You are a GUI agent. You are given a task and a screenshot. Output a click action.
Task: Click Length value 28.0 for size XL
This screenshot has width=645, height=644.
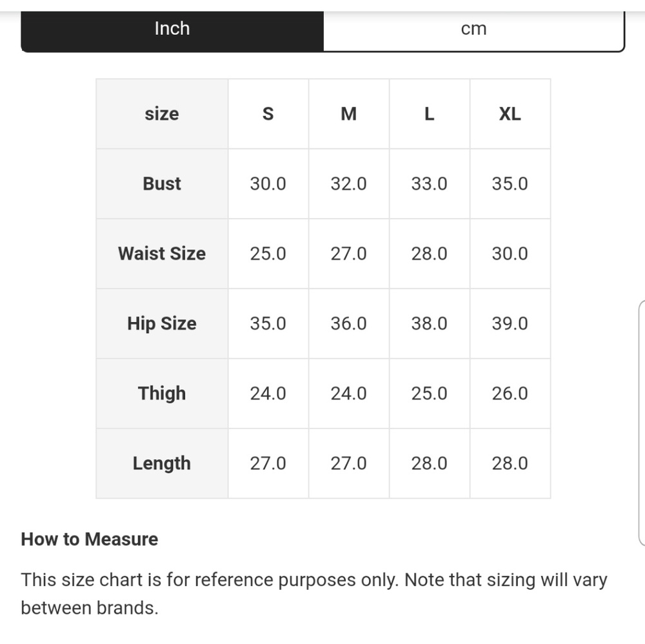pos(510,463)
